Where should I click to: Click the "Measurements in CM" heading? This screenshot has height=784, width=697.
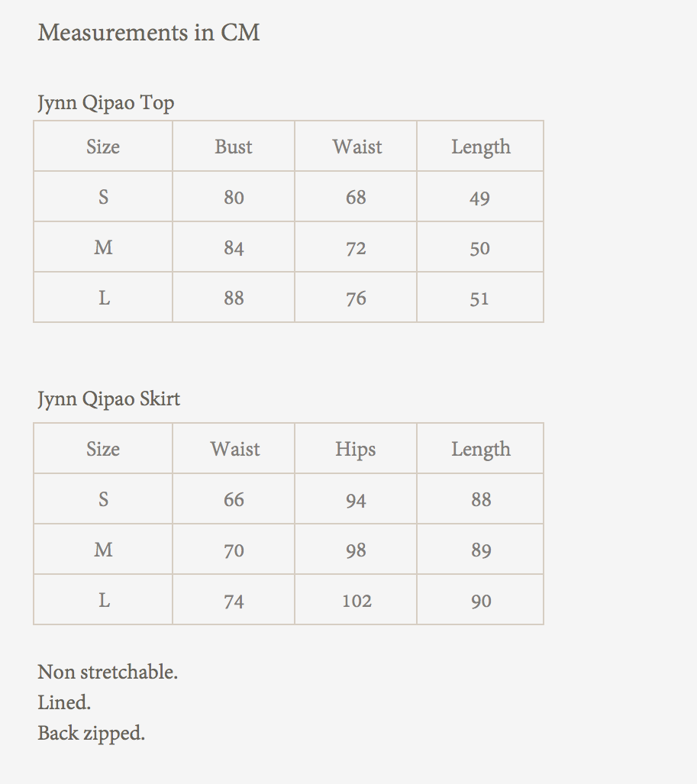tap(149, 33)
